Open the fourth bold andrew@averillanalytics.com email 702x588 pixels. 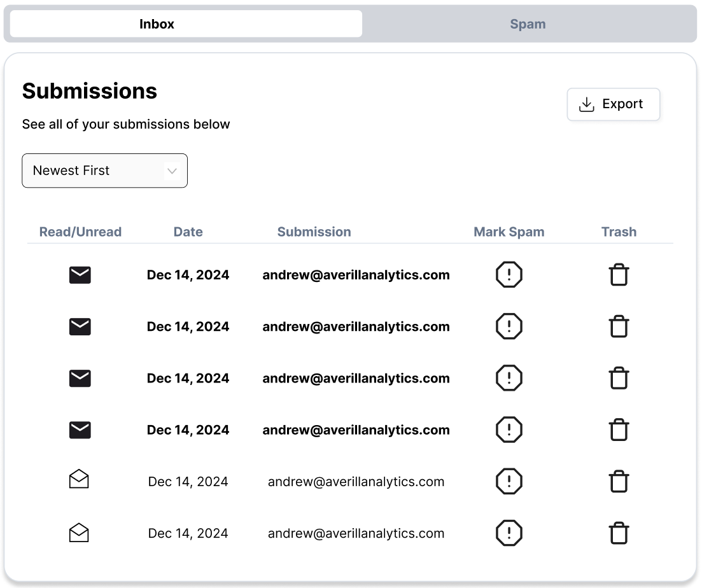[356, 430]
